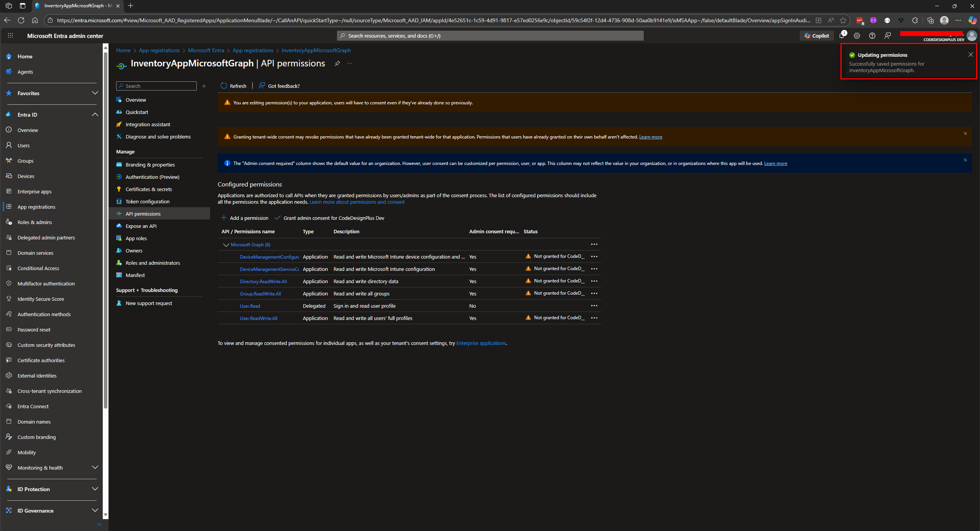Screen dimensions: 980x531
Task: Open the left navigation scrollbar
Action: (105, 230)
